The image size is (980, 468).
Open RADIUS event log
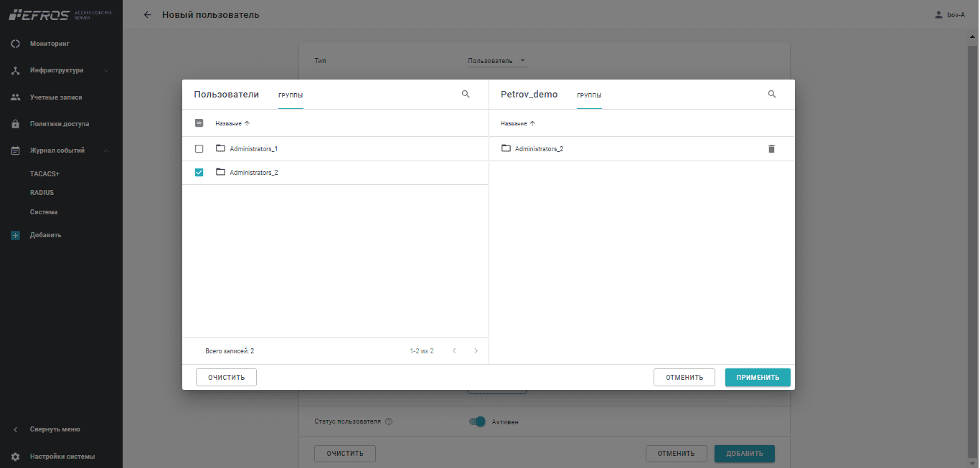click(x=42, y=193)
